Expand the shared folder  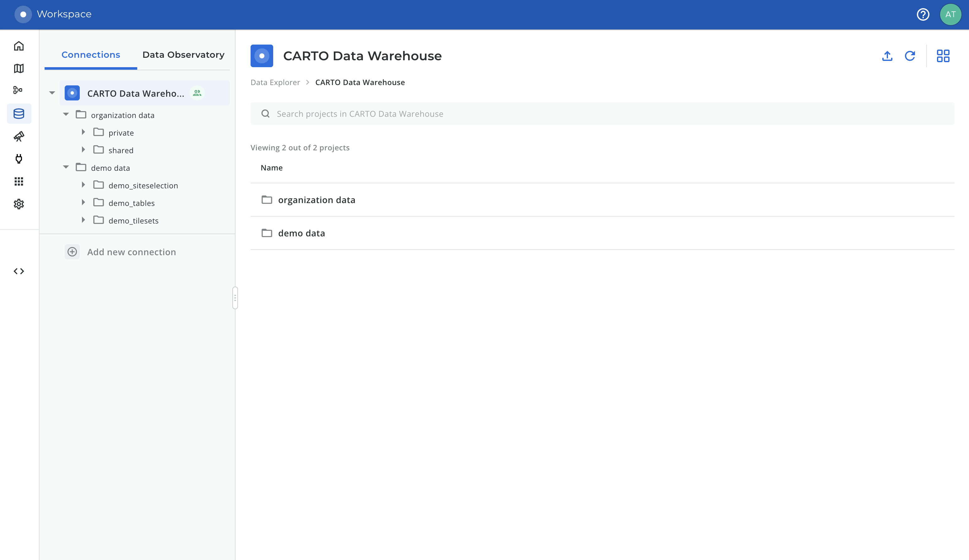pos(84,150)
